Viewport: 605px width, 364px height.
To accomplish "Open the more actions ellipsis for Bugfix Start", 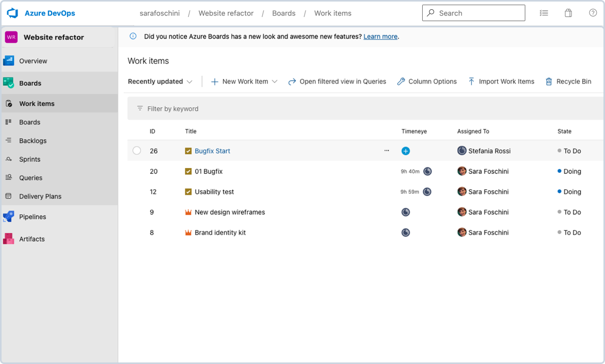I will [387, 151].
